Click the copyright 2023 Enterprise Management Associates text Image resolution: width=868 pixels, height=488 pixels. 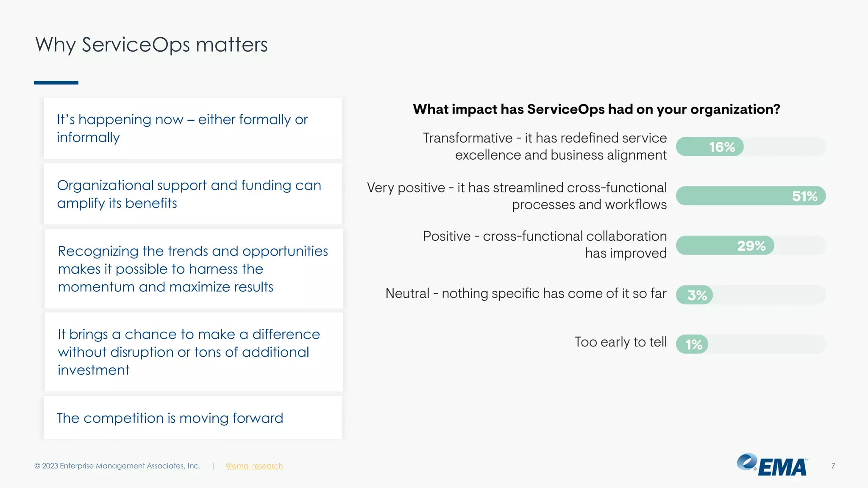click(x=117, y=466)
